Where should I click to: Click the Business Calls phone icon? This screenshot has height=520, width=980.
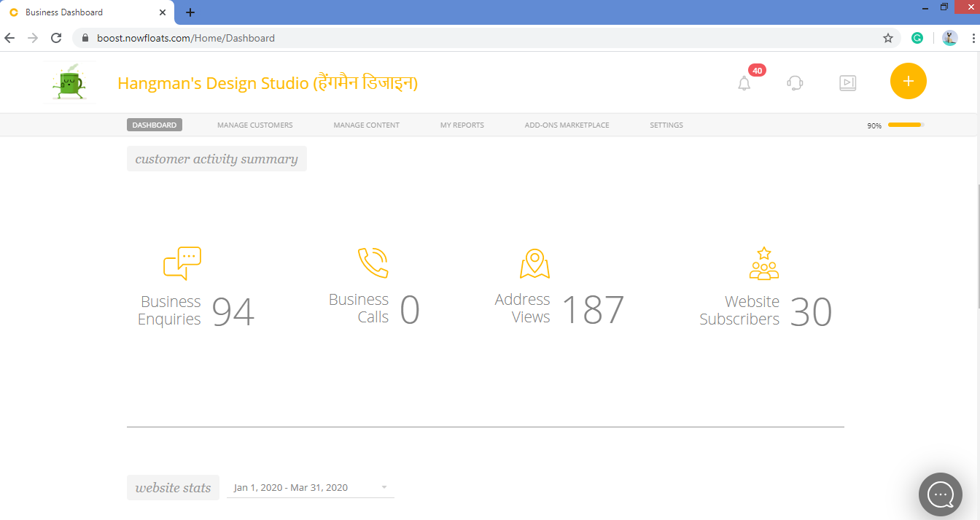(373, 263)
